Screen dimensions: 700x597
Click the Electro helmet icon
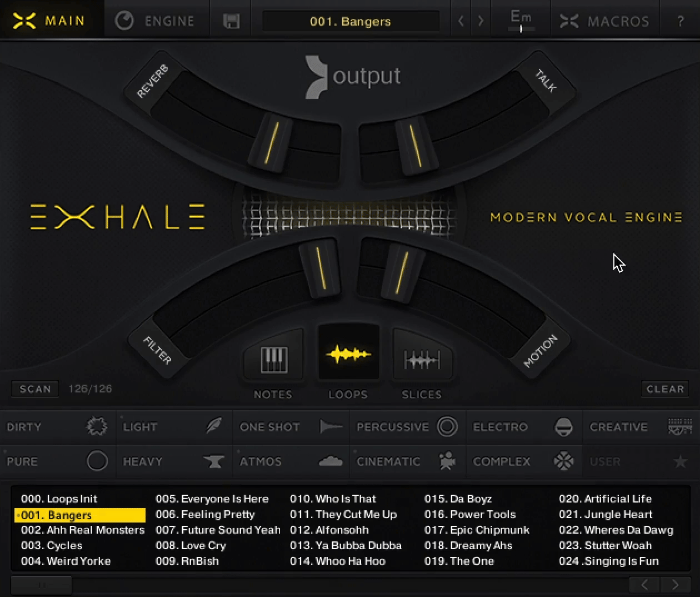click(x=563, y=426)
